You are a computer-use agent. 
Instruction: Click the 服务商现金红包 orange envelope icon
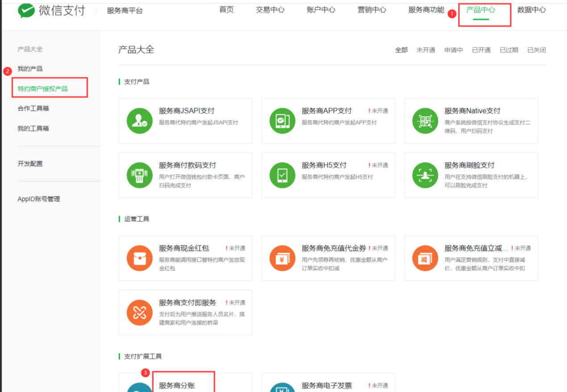pos(140,258)
